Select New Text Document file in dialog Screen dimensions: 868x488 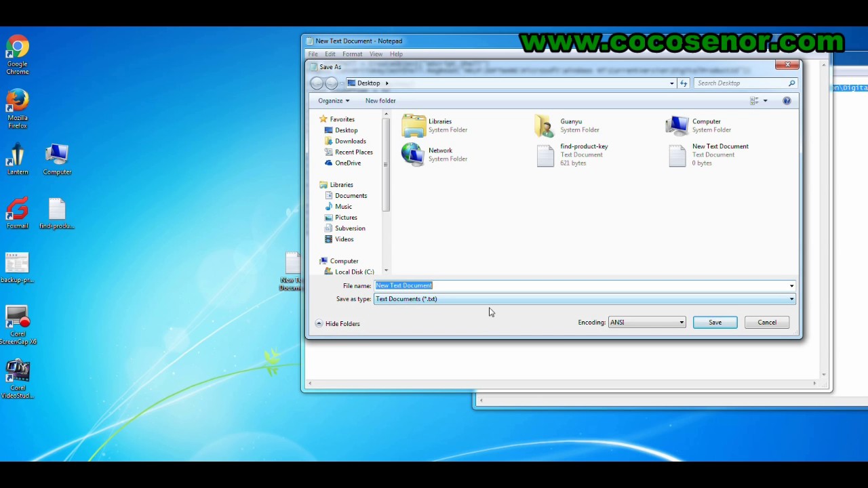(x=709, y=155)
